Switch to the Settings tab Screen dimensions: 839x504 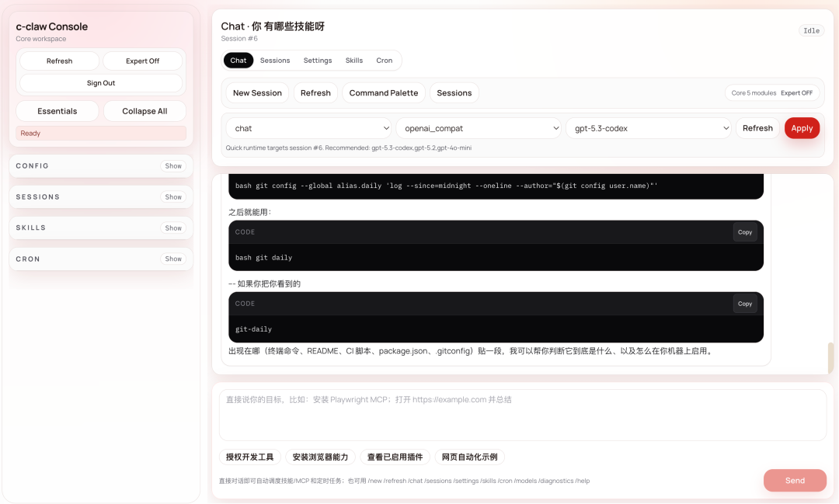[317, 60]
